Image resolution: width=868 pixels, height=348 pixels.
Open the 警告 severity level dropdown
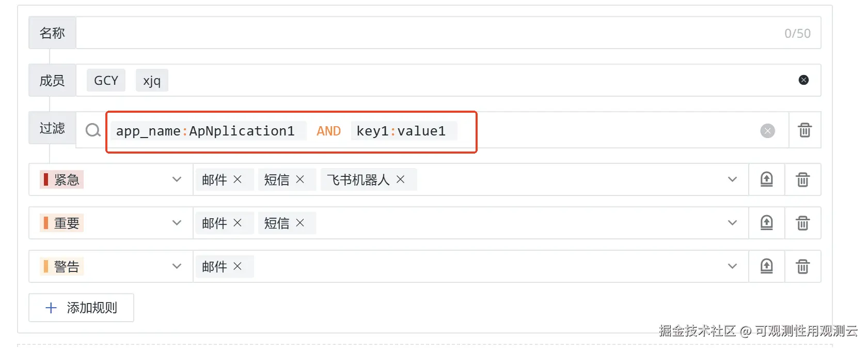click(111, 266)
